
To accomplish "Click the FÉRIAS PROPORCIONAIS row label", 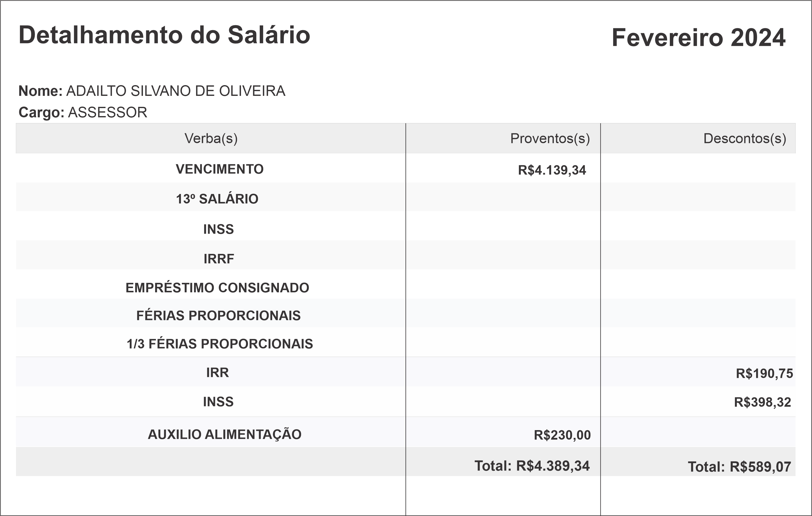I will coord(218,316).
